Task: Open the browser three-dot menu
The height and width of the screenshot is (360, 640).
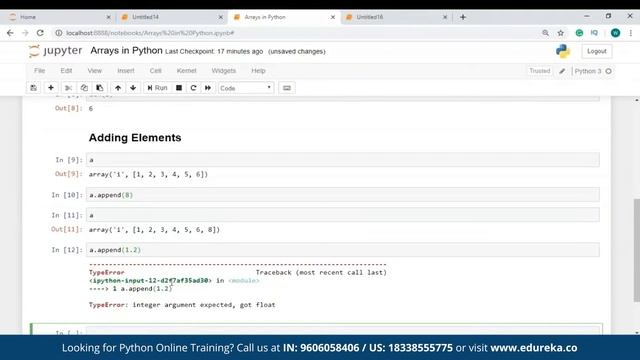Action: click(x=631, y=33)
